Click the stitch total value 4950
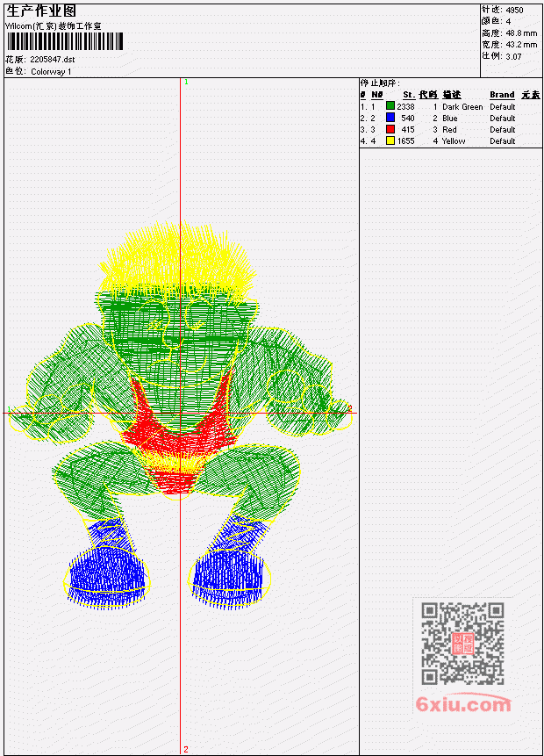Screen dimensions: 544x756 click(x=515, y=10)
